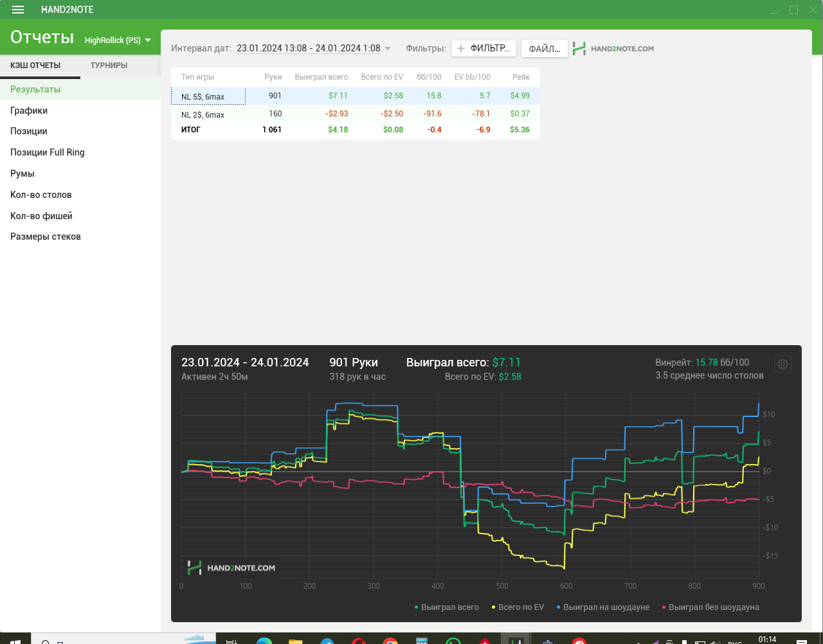Click the 3.5 среднее число столов label

point(709,375)
